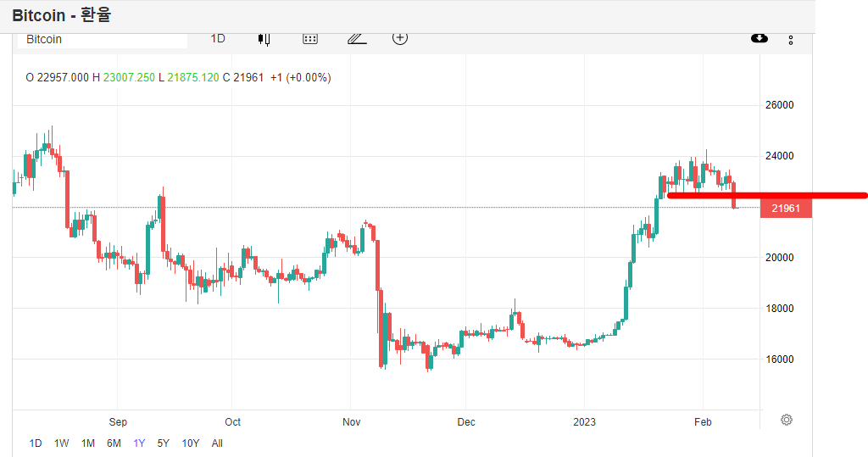Switch range to 10Y
Viewport: 868px width, 457px height.
pos(191,443)
